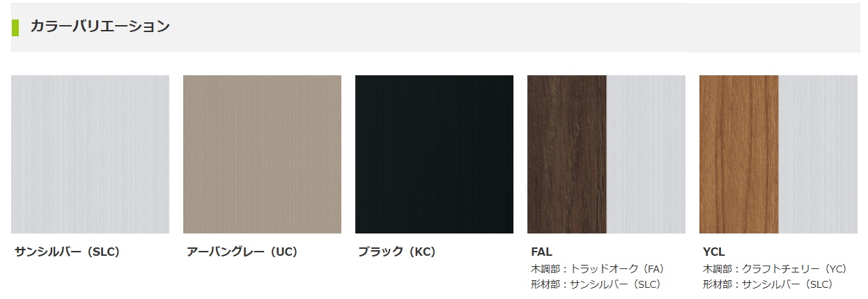This screenshot has width=868, height=299.
Task: Click 木調部：トラッドオーク（FA） text
Action: (597, 268)
